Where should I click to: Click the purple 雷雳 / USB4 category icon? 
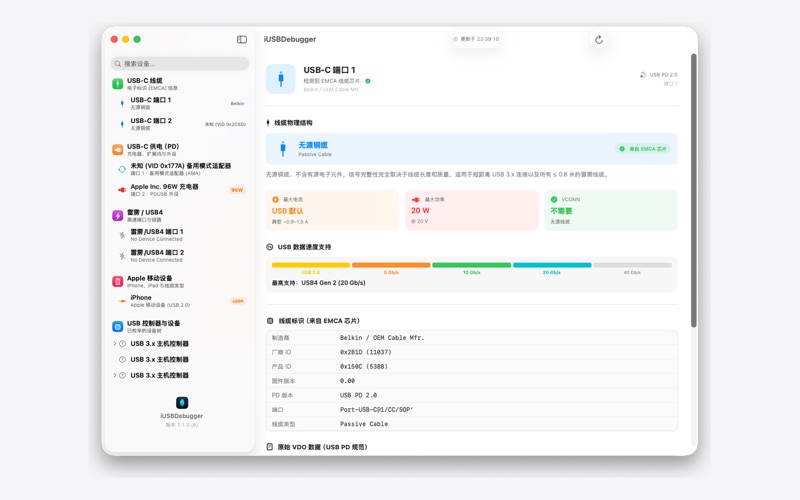pyautogui.click(x=117, y=215)
